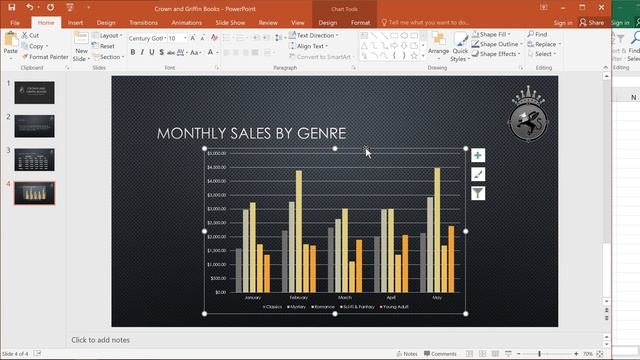Select the star shape in shapes gallery
This screenshot has width=640, height=360.
(x=414, y=56)
